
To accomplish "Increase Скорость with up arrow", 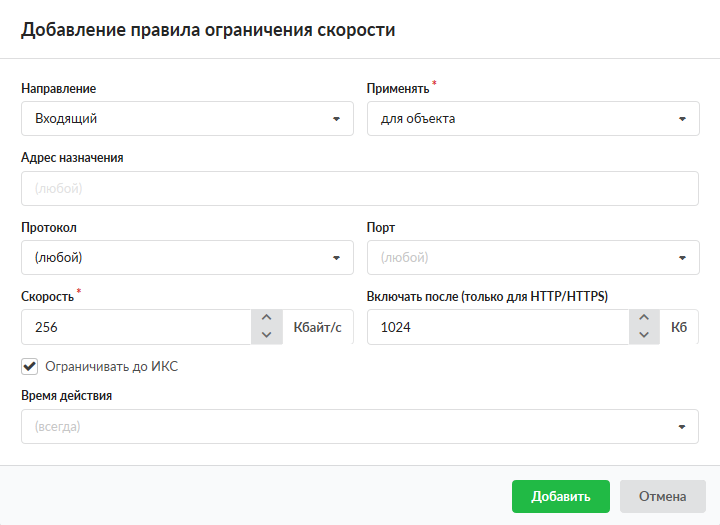I will pyautogui.click(x=266, y=318).
